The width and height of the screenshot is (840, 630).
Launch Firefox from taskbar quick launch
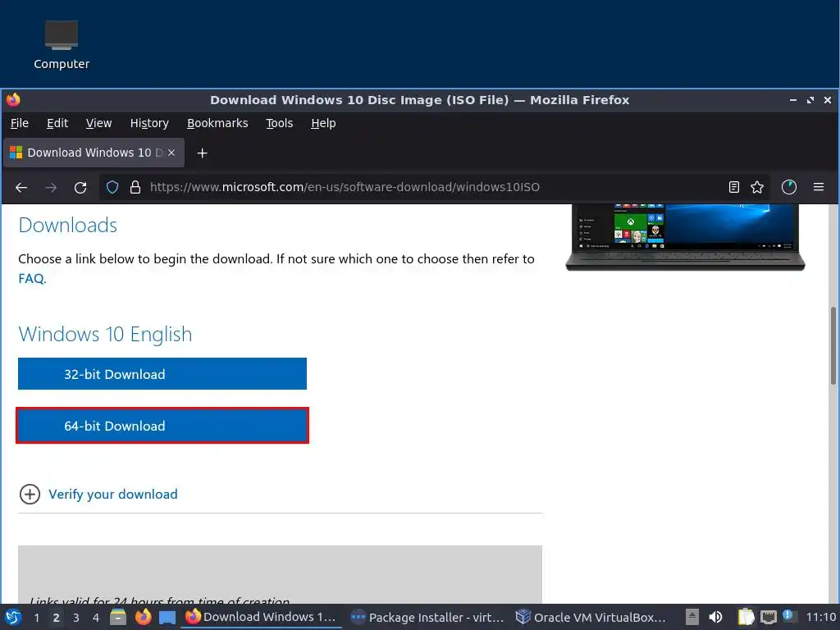point(143,618)
